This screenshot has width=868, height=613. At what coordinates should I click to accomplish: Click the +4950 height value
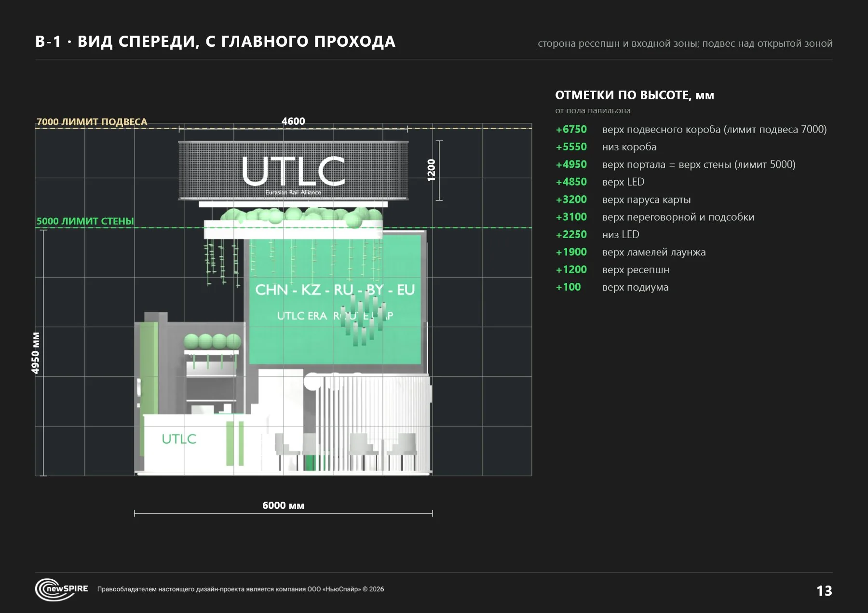tap(571, 164)
